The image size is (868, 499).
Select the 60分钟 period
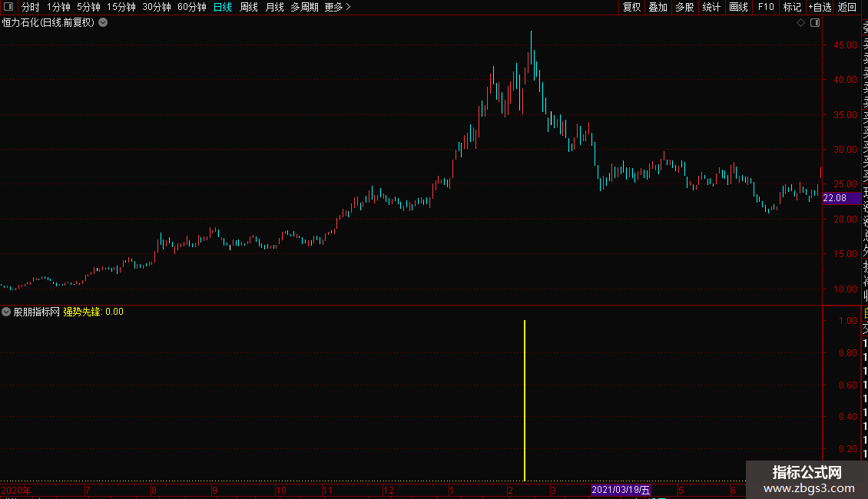pyautogui.click(x=191, y=7)
